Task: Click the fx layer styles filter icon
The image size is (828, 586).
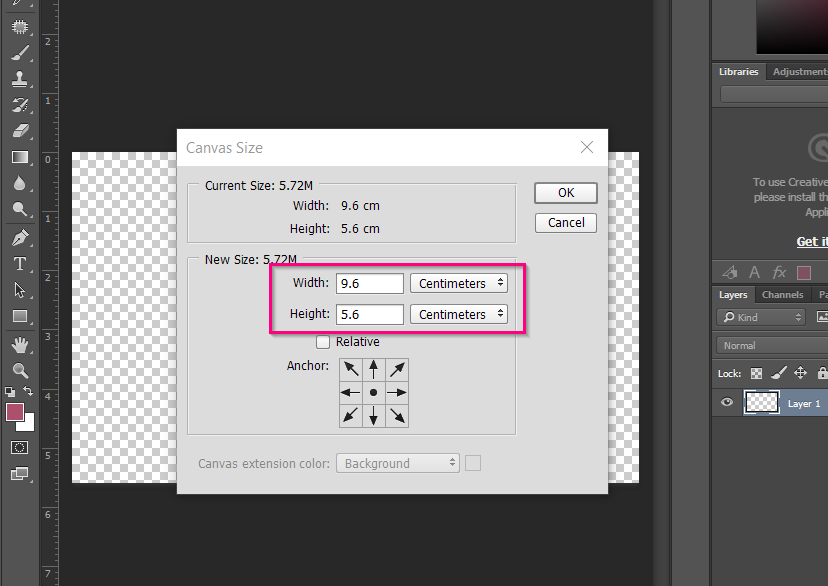Action: pyautogui.click(x=778, y=272)
